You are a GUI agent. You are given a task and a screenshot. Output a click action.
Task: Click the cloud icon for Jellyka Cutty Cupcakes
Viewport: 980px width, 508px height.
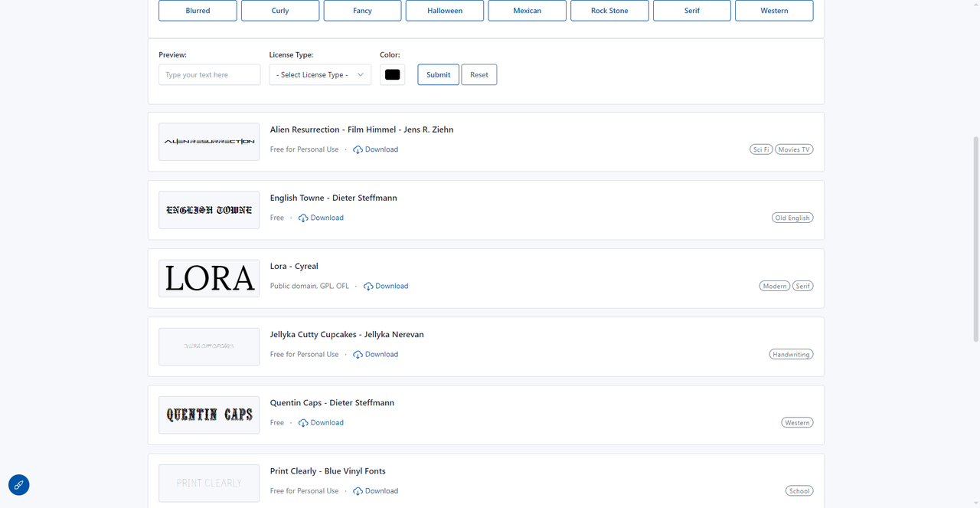358,355
